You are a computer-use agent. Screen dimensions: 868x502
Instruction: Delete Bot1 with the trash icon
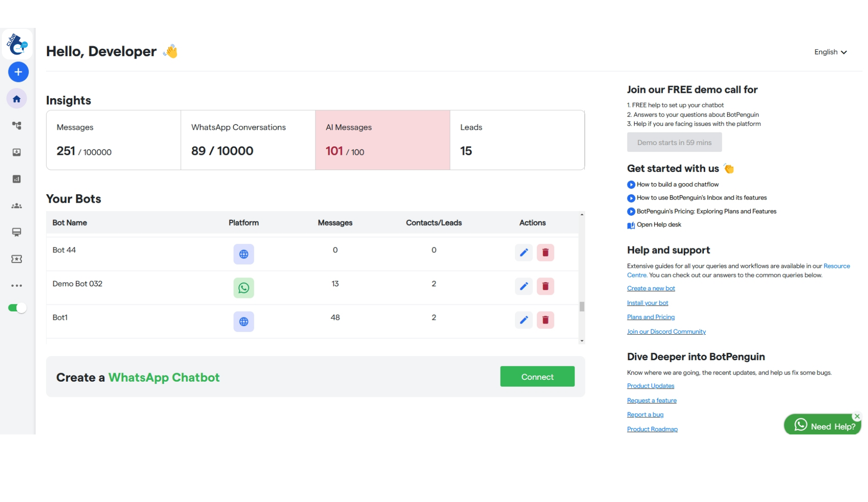pyautogui.click(x=545, y=320)
